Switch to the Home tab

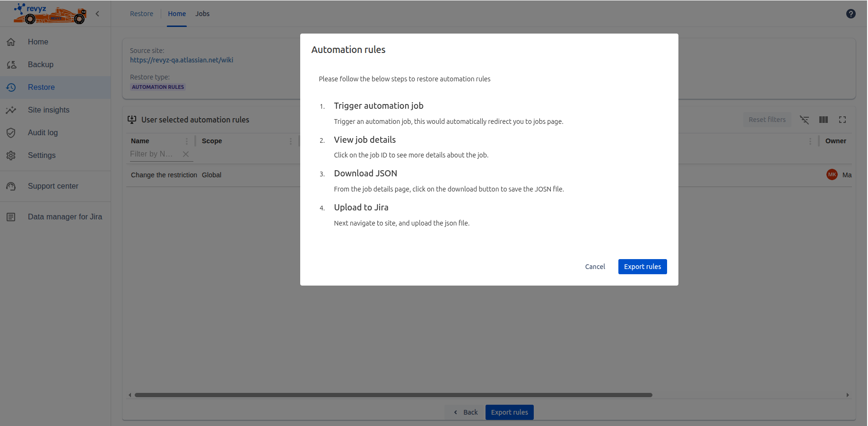(x=176, y=14)
